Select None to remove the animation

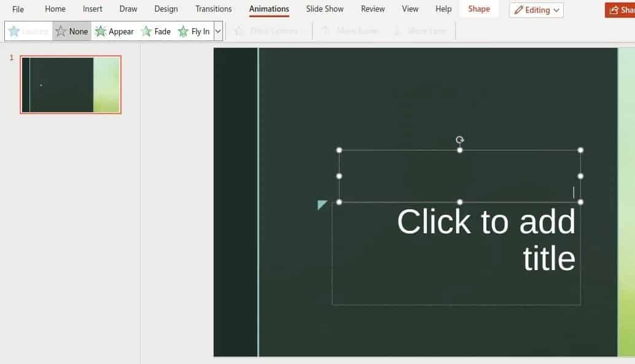tap(71, 31)
